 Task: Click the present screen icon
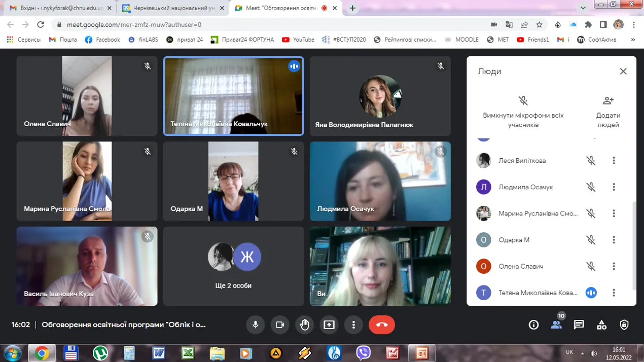click(329, 325)
